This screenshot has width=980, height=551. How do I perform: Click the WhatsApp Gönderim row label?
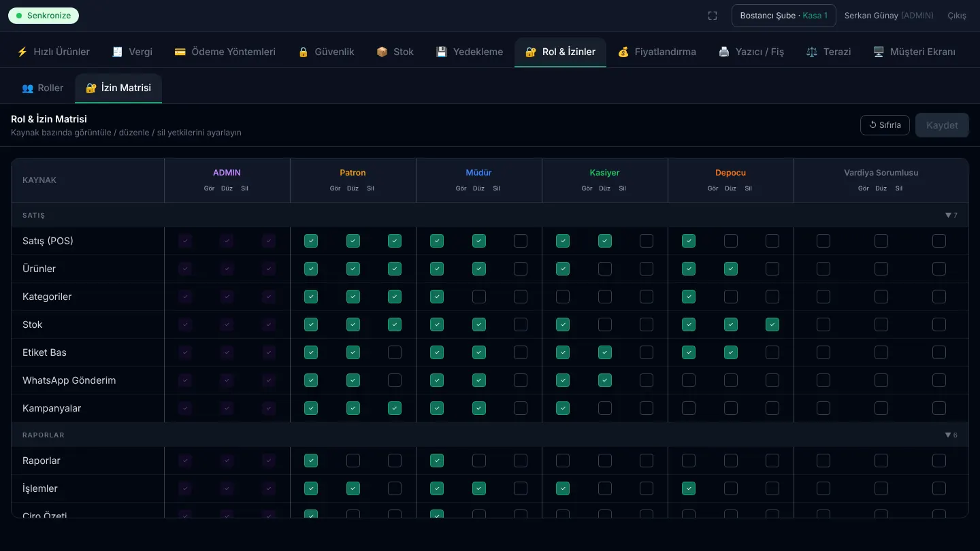[x=69, y=380]
